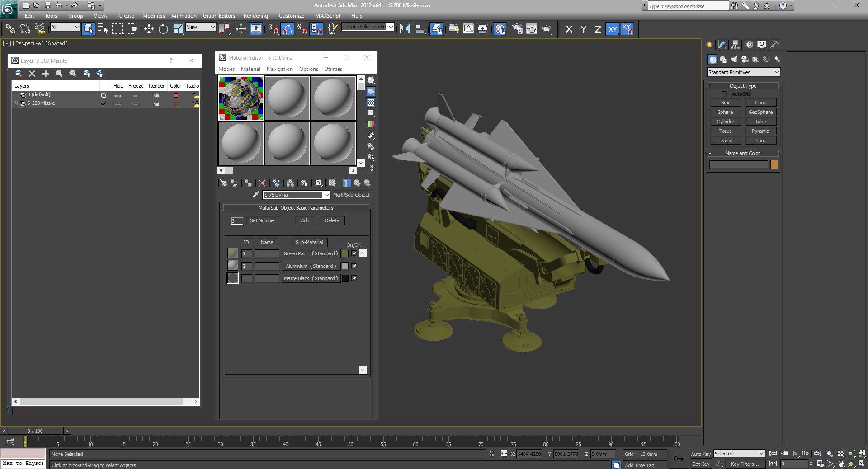Toggle material editor background checker icon
This screenshot has height=469, width=868.
point(371,103)
